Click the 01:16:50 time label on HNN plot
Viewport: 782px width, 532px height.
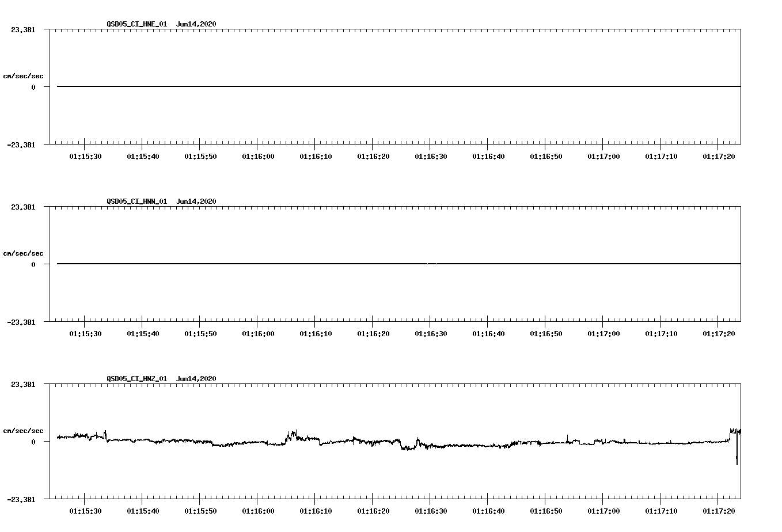546,334
